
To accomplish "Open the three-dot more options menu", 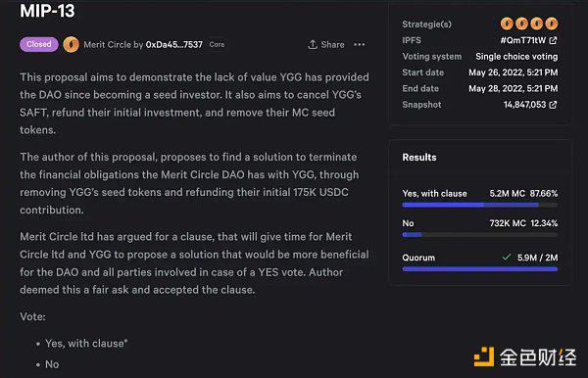I will pos(360,45).
